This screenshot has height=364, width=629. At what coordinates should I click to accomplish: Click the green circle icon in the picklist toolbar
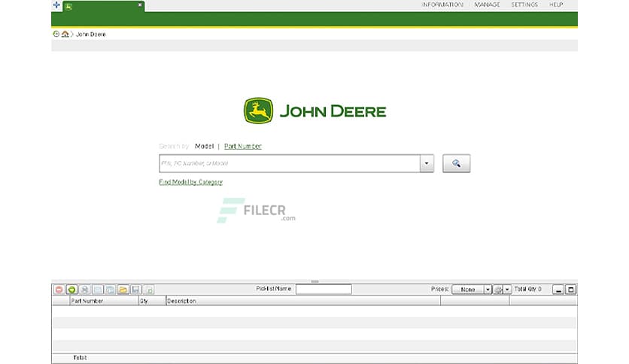coord(71,290)
